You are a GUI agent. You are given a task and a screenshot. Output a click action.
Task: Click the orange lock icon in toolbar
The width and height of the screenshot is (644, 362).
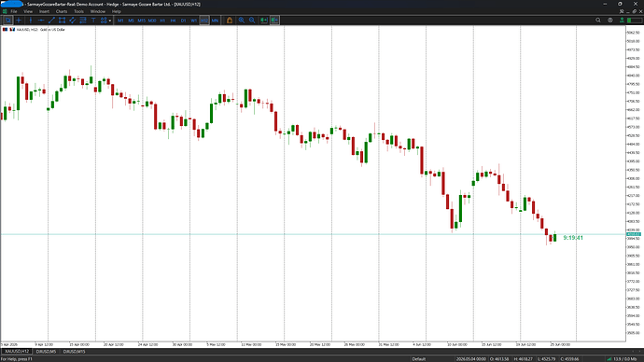230,21
